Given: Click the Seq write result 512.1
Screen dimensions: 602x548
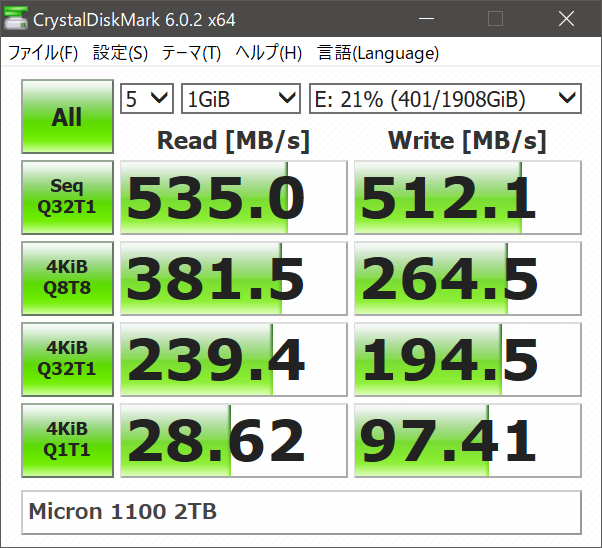Looking at the screenshot, I should (x=468, y=197).
